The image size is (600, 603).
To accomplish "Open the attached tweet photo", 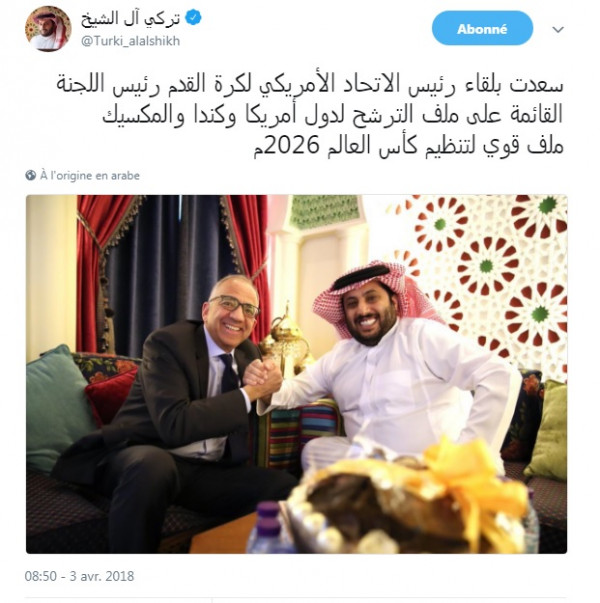I will click(x=297, y=374).
